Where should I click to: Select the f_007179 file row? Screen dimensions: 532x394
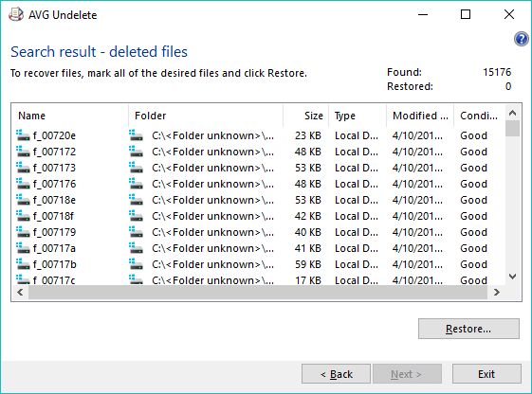click(258, 232)
